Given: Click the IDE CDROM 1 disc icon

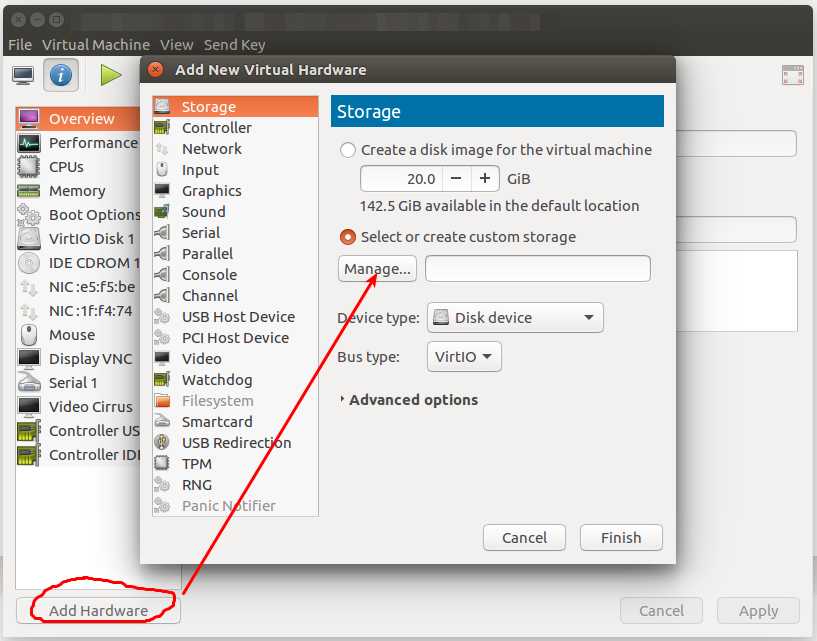Looking at the screenshot, I should pos(28,263).
